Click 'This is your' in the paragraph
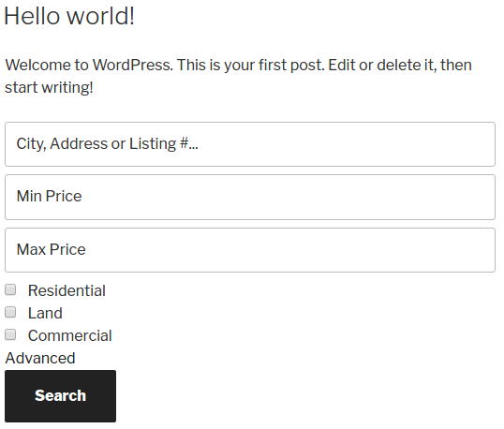504x429 pixels. [x=215, y=65]
